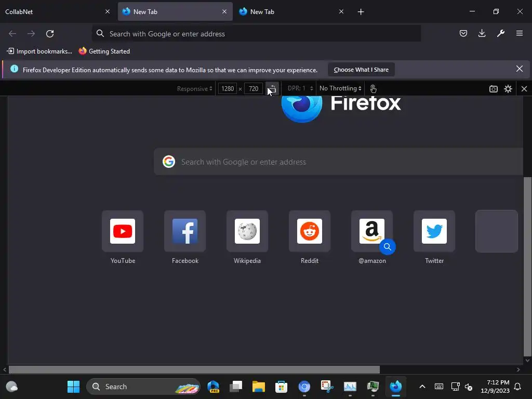
Task: Edit viewport height field 720
Action: tap(254, 88)
